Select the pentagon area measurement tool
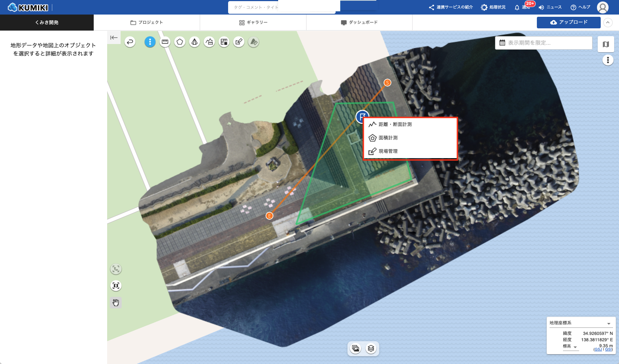The image size is (619, 364). point(180,42)
